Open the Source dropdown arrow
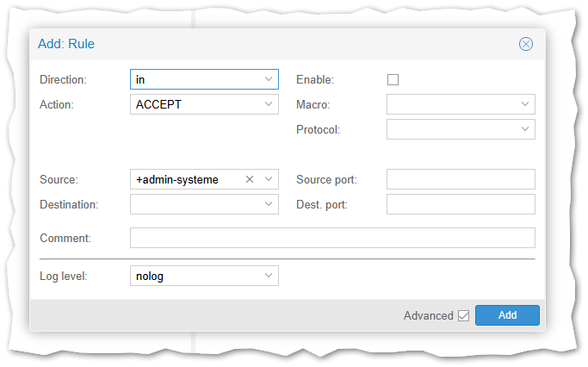Viewport: 588px width, 367px height. pos(269,179)
